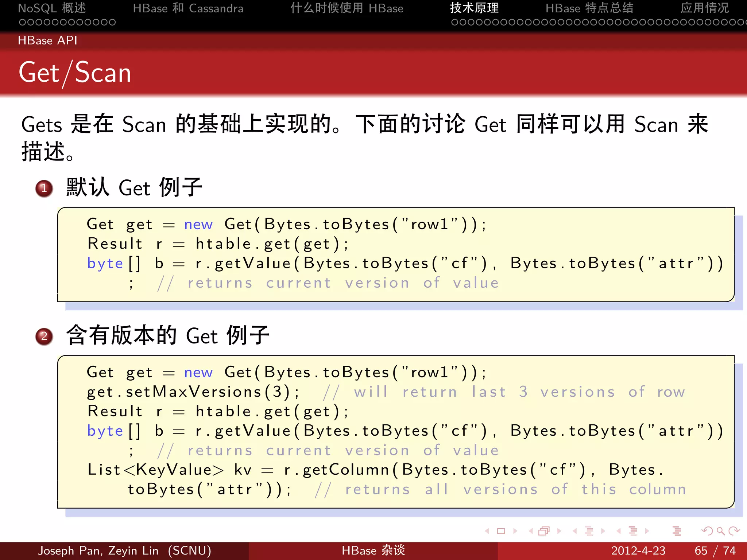
Task: Click the intro sentence starting Gets 是在 Scan
Action: coord(365,138)
